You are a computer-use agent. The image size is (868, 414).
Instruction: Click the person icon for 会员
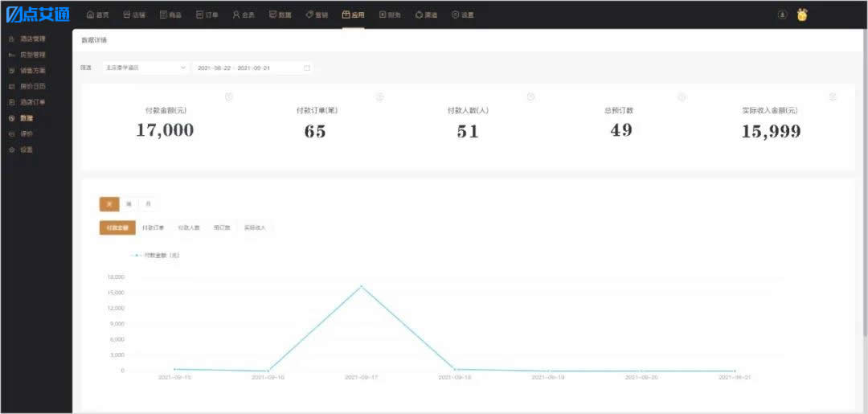235,15
